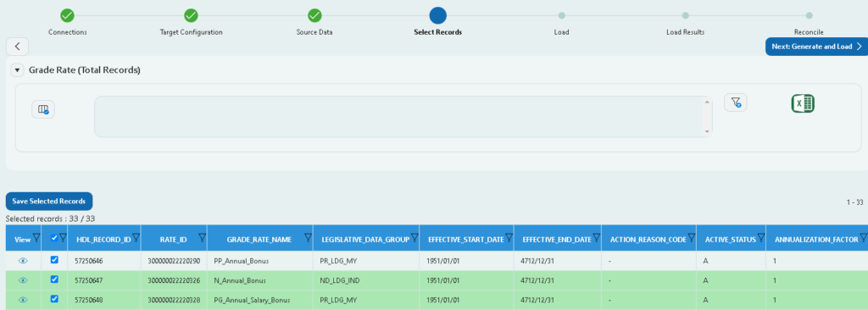Screen dimensions: 868x310
Task: Click record ID 57250648
Action: [89, 300]
